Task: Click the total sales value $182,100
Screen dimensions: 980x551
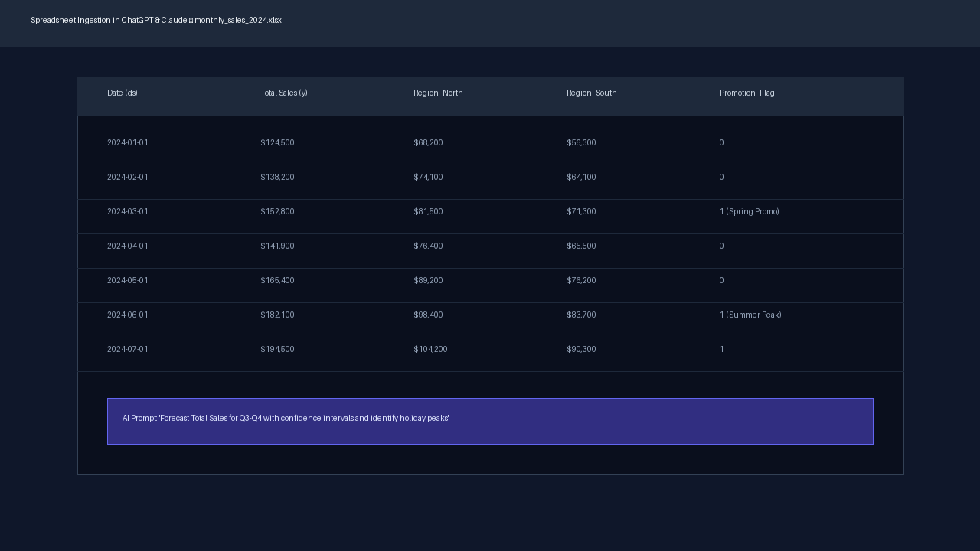Action: click(x=277, y=315)
